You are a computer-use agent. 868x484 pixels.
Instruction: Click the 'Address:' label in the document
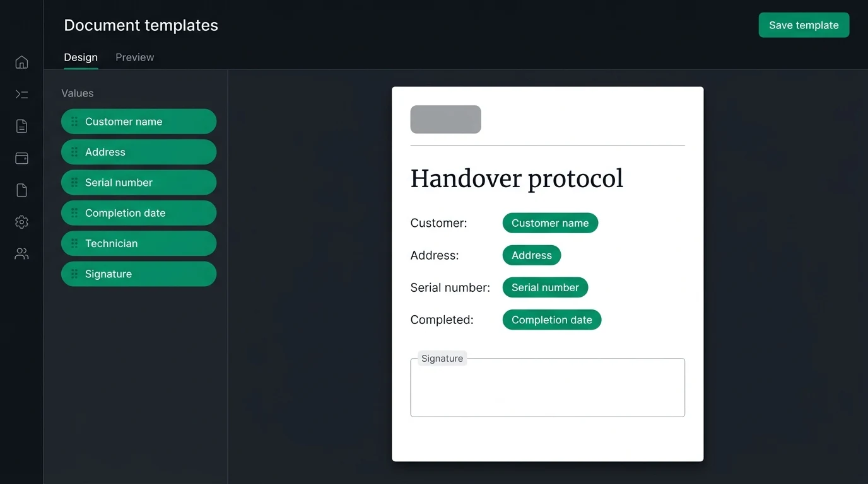(x=435, y=255)
